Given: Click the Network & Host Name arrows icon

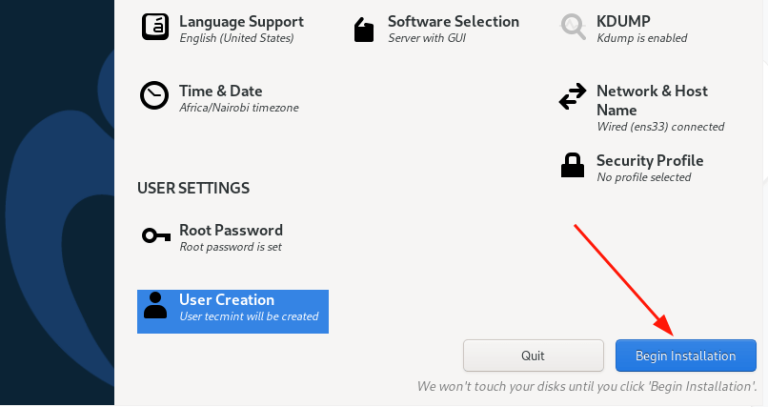Looking at the screenshot, I should click(x=572, y=97).
